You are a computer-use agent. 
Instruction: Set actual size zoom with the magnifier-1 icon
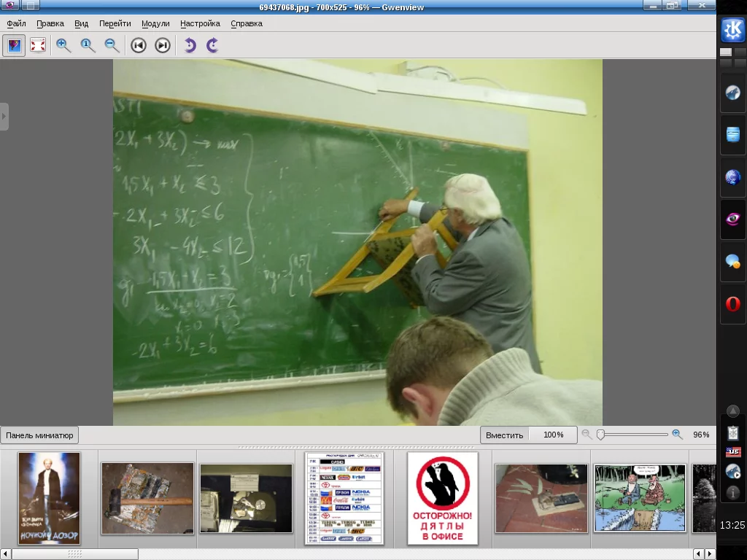(x=88, y=45)
